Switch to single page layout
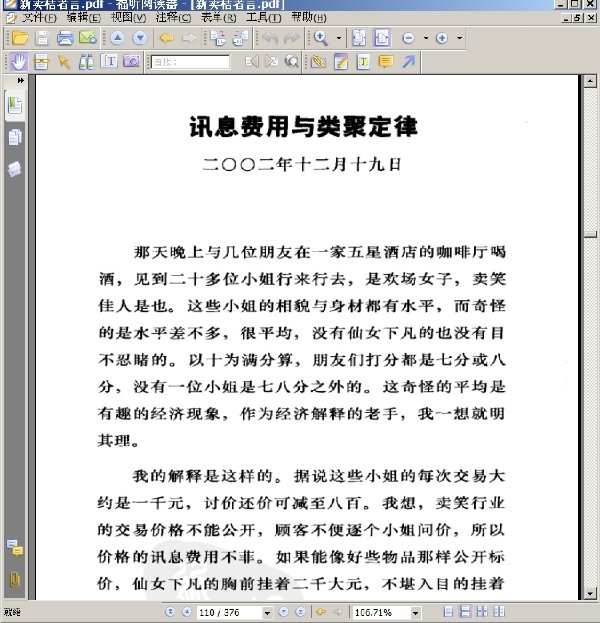The image size is (600, 623). point(448,611)
